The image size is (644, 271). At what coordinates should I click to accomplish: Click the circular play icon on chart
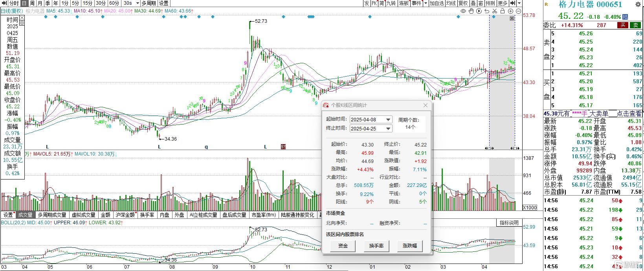tap(479, 11)
